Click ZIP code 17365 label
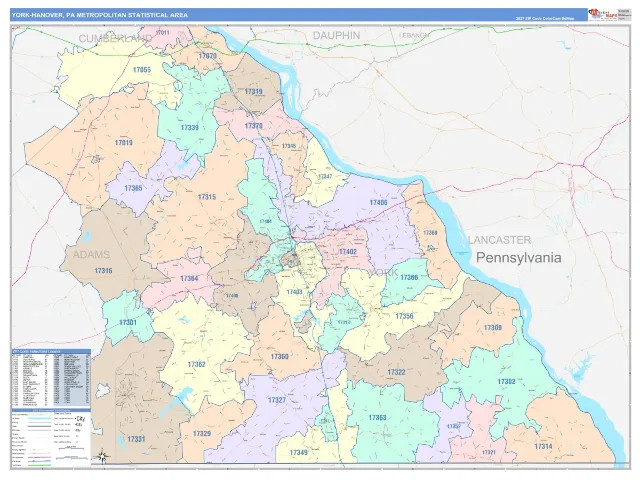Image resolution: width=640 pixels, height=480 pixels. pos(133,188)
